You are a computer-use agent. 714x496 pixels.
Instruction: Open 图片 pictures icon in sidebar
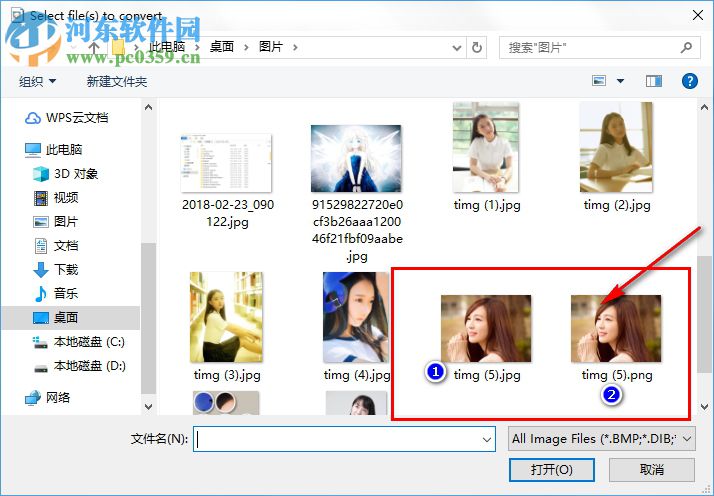(x=41, y=222)
